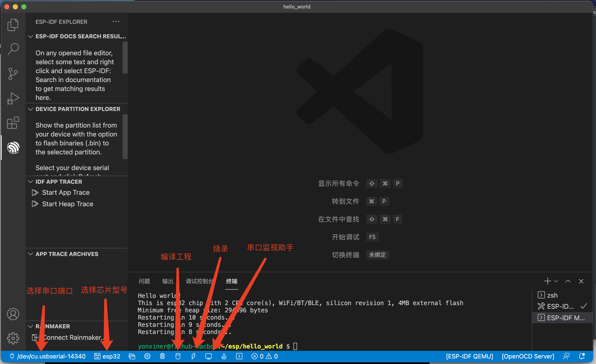
Task: Select the ESP-IDF M... terminal
Action: coord(563,318)
